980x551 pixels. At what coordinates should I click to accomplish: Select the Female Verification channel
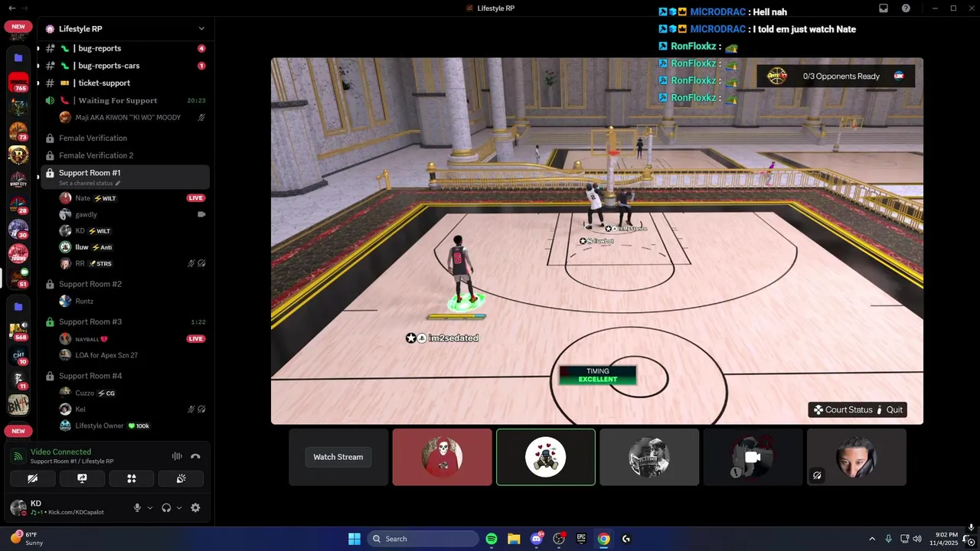pyautogui.click(x=125, y=138)
